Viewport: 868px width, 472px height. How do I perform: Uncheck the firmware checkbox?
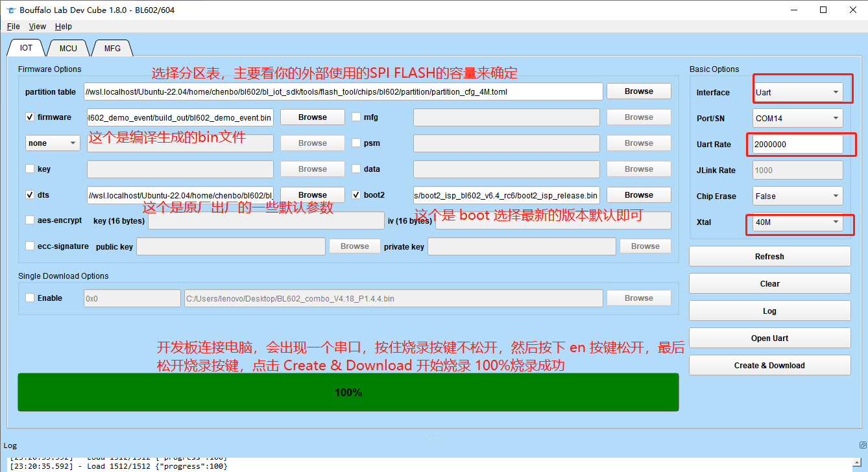29,117
